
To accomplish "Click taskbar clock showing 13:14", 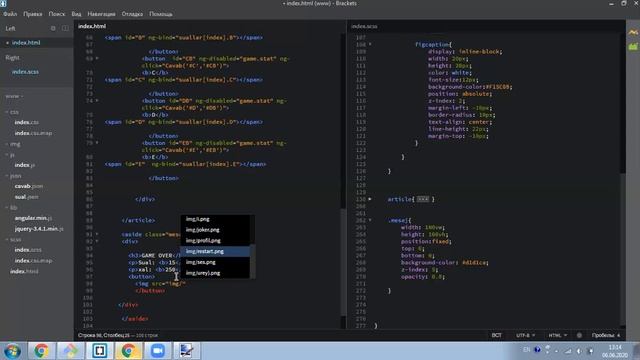I will point(615,351).
